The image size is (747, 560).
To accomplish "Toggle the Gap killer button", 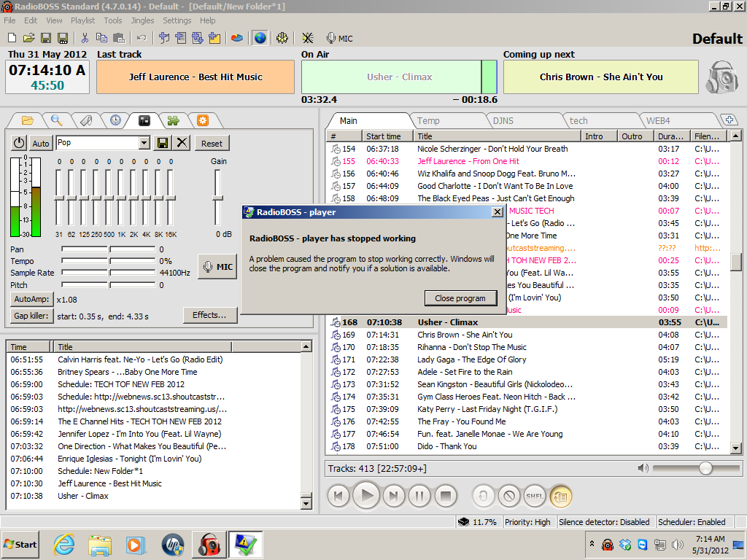I will pyautogui.click(x=31, y=315).
